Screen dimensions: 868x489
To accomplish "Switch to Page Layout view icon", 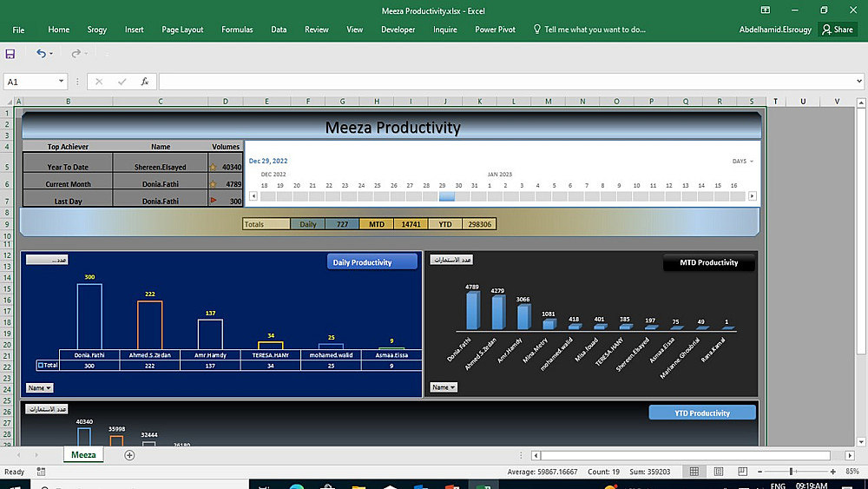I will [x=719, y=472].
